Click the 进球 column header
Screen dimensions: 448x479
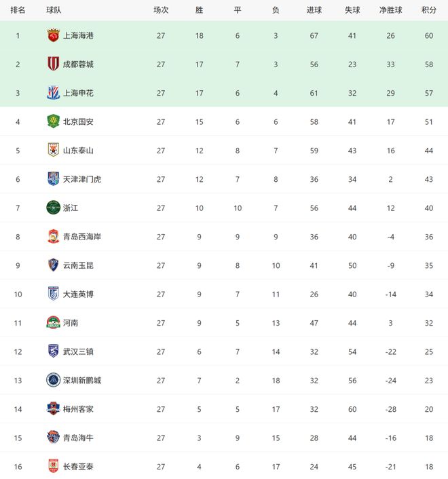click(314, 10)
